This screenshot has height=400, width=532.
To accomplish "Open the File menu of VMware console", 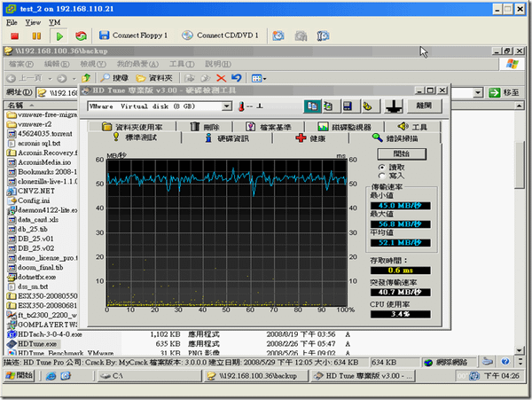I will pyautogui.click(x=12, y=22).
